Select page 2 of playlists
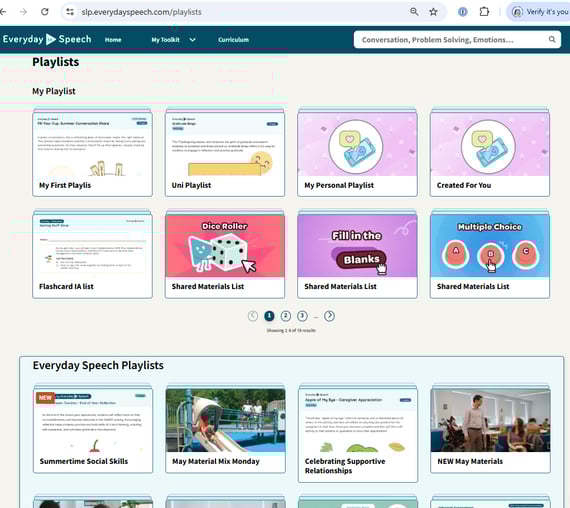570x508 pixels. click(x=286, y=316)
